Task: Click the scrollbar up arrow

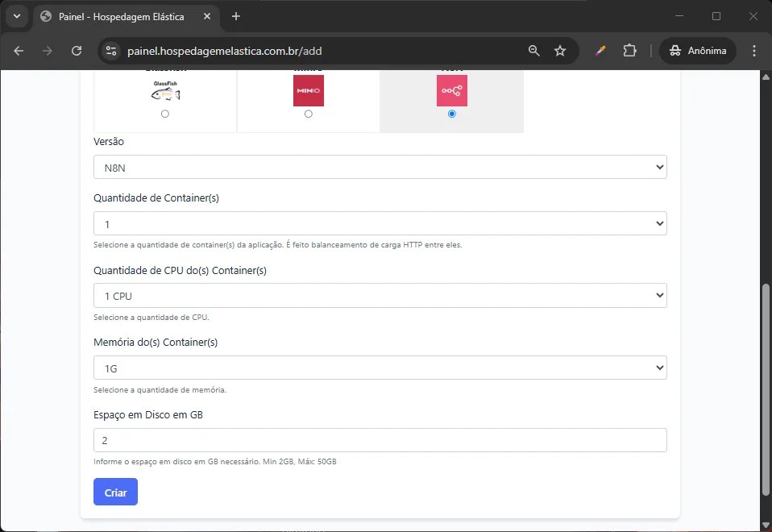Action: 766,77
